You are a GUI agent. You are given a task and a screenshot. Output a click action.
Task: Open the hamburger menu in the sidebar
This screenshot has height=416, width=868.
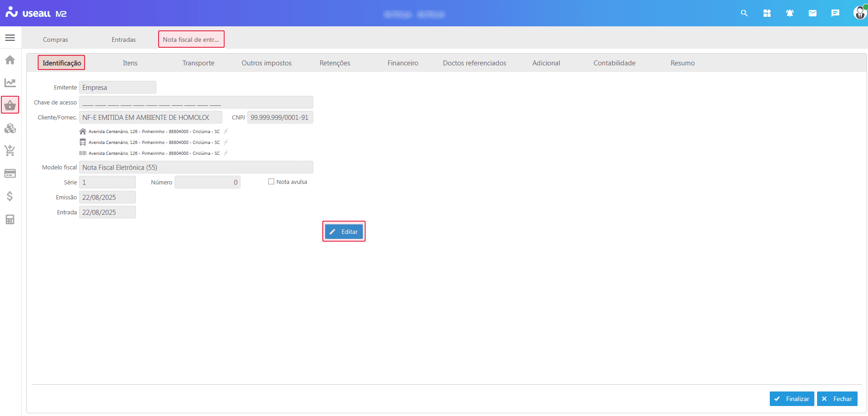[x=10, y=38]
